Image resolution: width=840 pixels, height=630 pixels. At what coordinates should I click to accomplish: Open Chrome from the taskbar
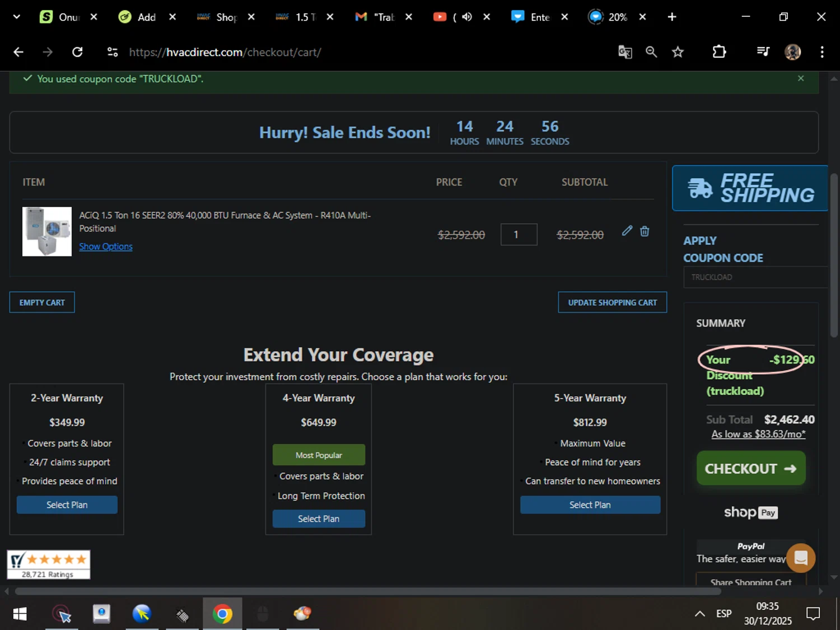222,614
